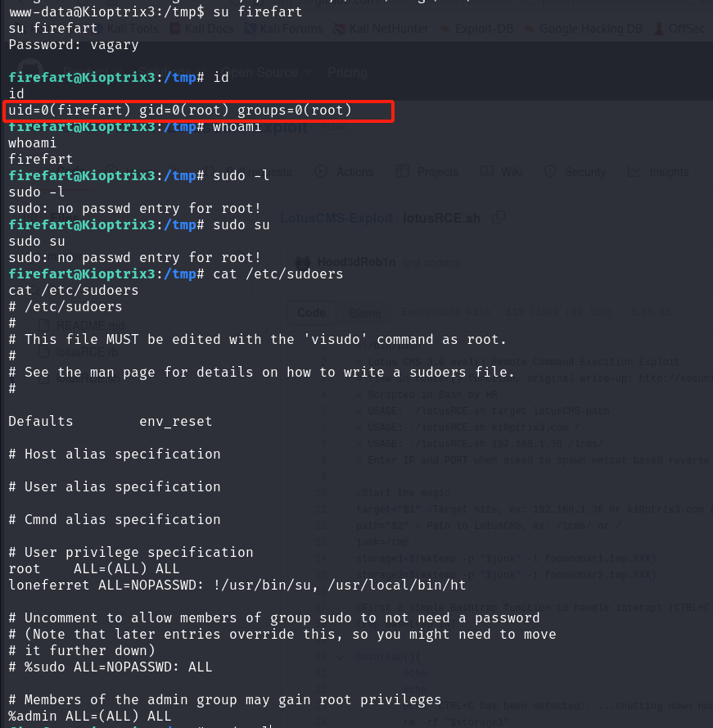The height and width of the screenshot is (728, 713).
Task: Switch to the Blame view
Action: click(x=365, y=314)
